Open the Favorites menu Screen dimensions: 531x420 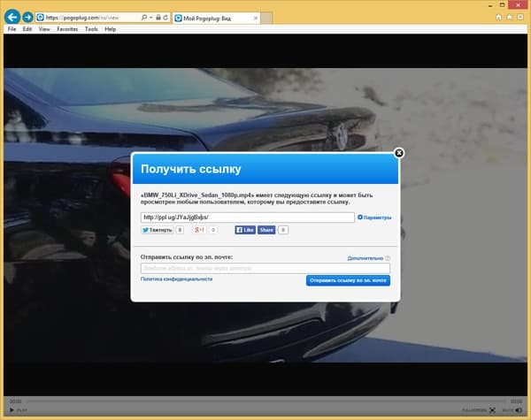[67, 29]
